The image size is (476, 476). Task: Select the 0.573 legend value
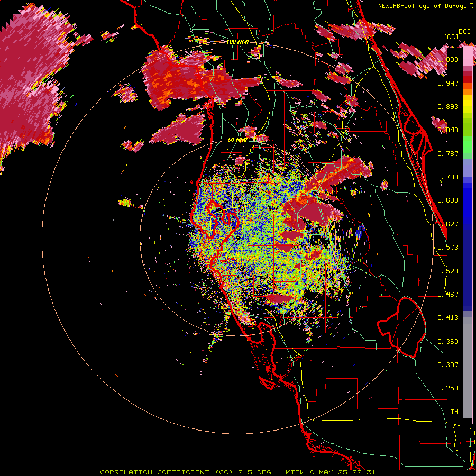[448, 248]
